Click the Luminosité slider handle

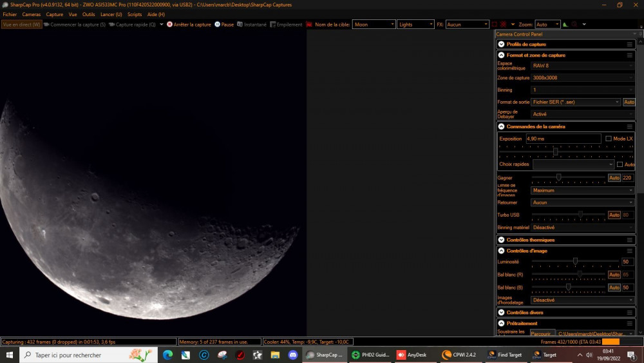point(575,261)
